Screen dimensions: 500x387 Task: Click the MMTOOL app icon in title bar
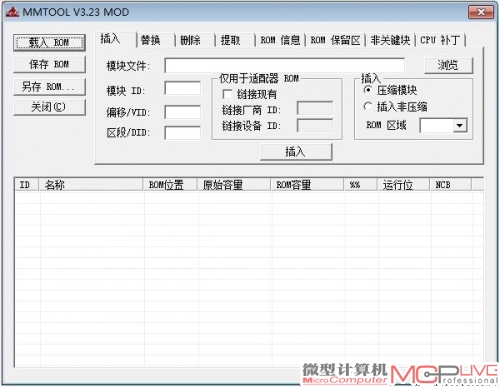[x=12, y=13]
